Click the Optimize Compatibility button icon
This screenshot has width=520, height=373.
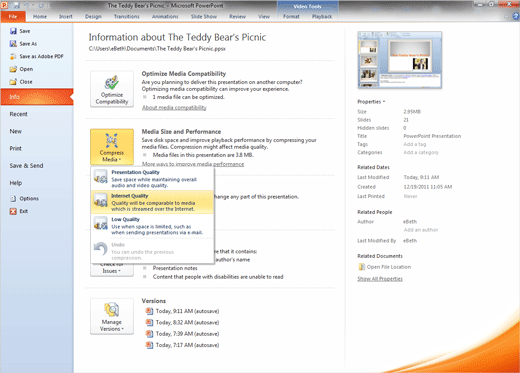pos(112,83)
